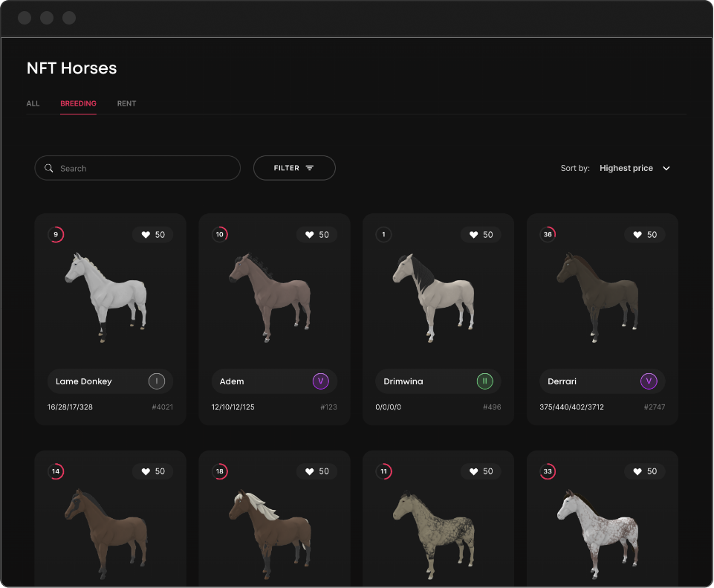The image size is (714, 588).
Task: Open the Highest price sort dropdown
Action: (634, 168)
